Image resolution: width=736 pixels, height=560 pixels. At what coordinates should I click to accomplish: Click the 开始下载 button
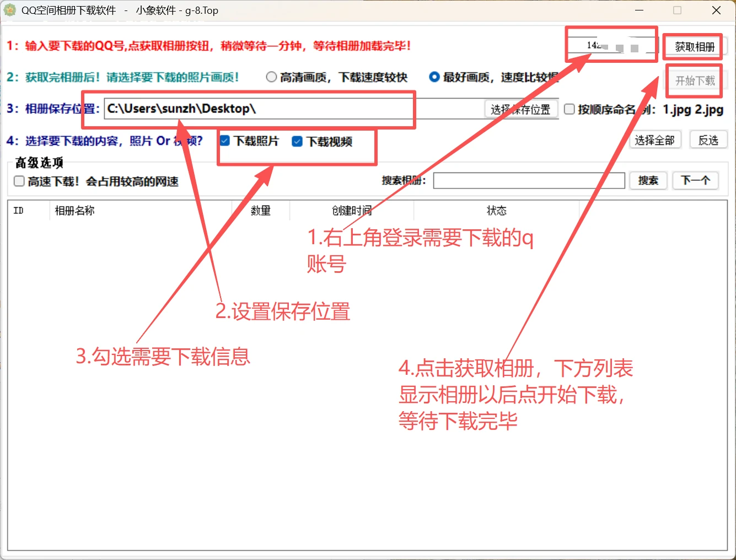point(695,80)
